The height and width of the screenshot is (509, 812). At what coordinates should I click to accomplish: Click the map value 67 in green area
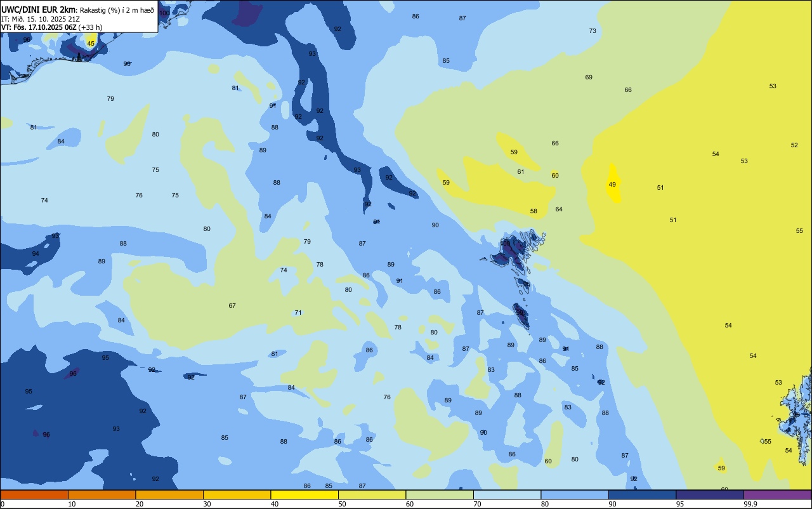point(232,305)
